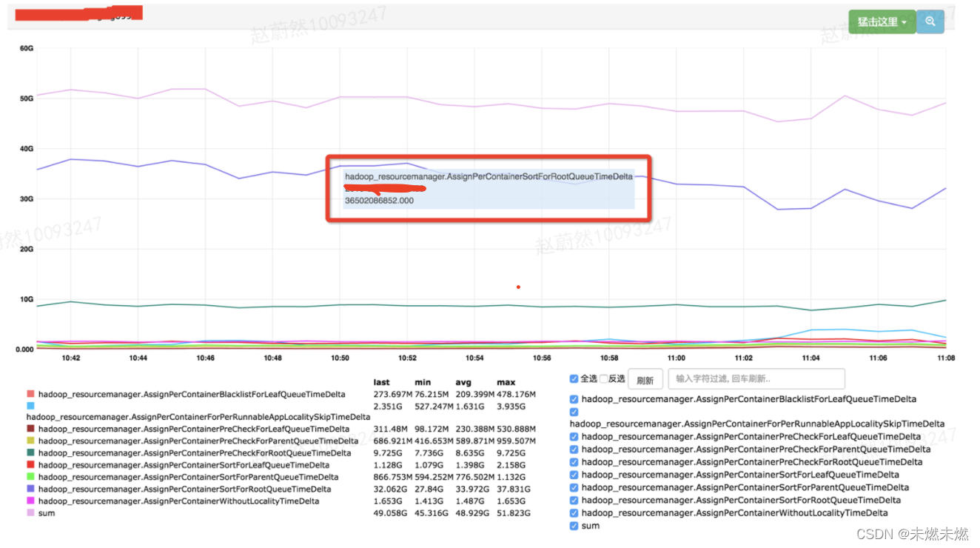Click the 36502086852.000 tooltip value
Image resolution: width=980 pixels, height=548 pixels.
click(x=380, y=201)
